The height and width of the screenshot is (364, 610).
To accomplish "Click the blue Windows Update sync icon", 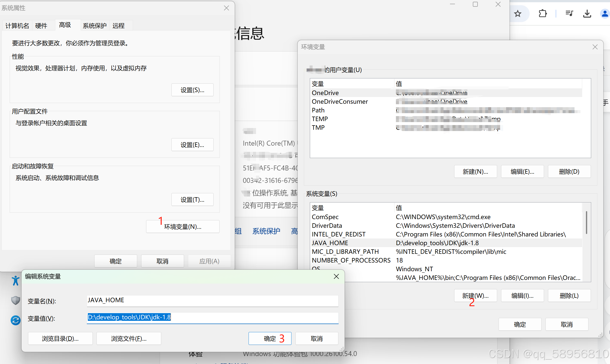I will tap(15, 320).
